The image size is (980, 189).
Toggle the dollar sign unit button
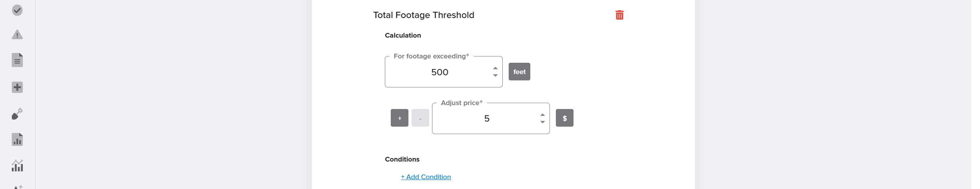tap(564, 118)
